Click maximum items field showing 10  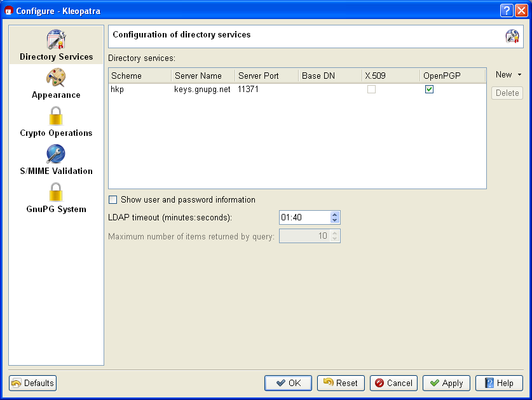click(304, 236)
